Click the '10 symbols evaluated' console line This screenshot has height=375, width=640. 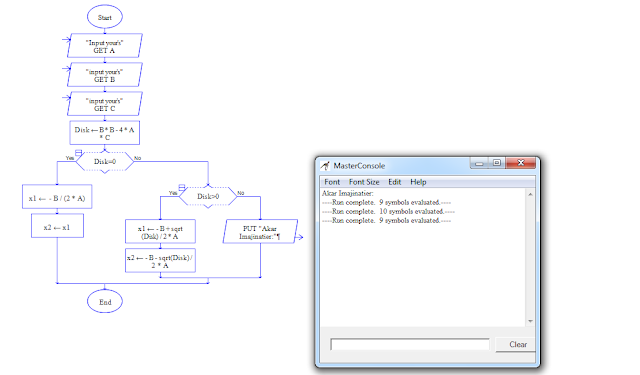[x=388, y=211]
